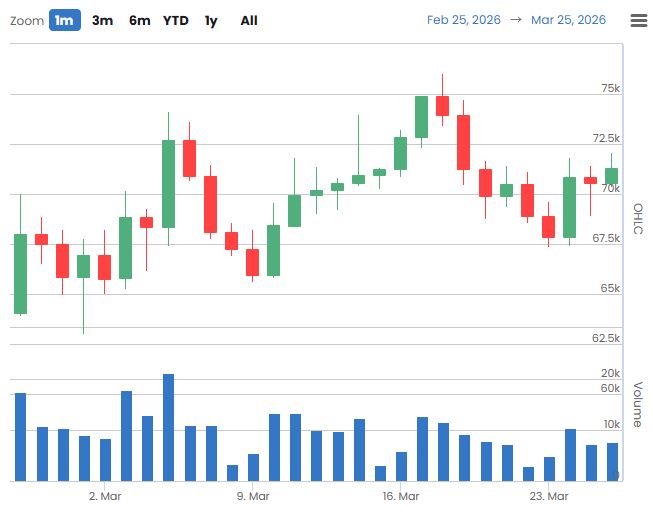Open the chart context hamburger menu
The image size is (653, 514).
click(x=638, y=20)
